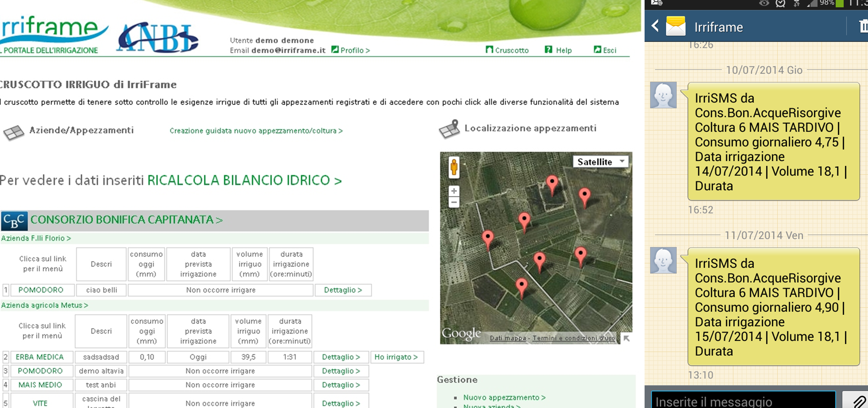The width and height of the screenshot is (868, 408).
Task: Open MAIS MEDIO crop menu
Action: point(40,385)
